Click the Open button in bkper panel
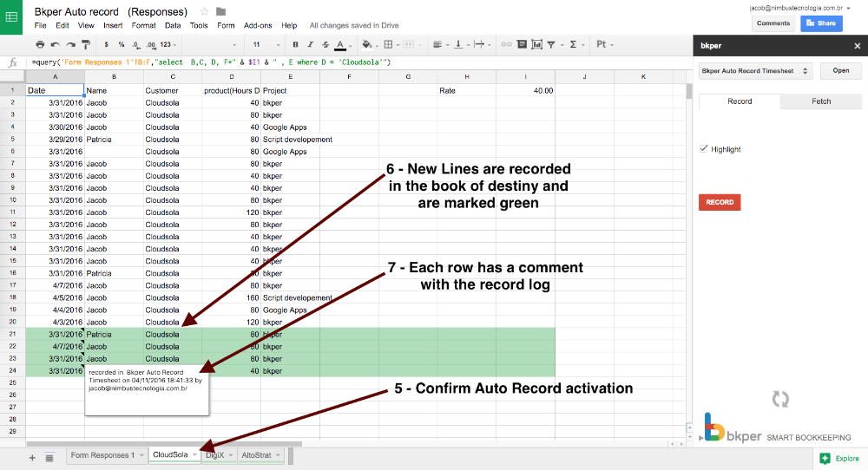 [841, 71]
